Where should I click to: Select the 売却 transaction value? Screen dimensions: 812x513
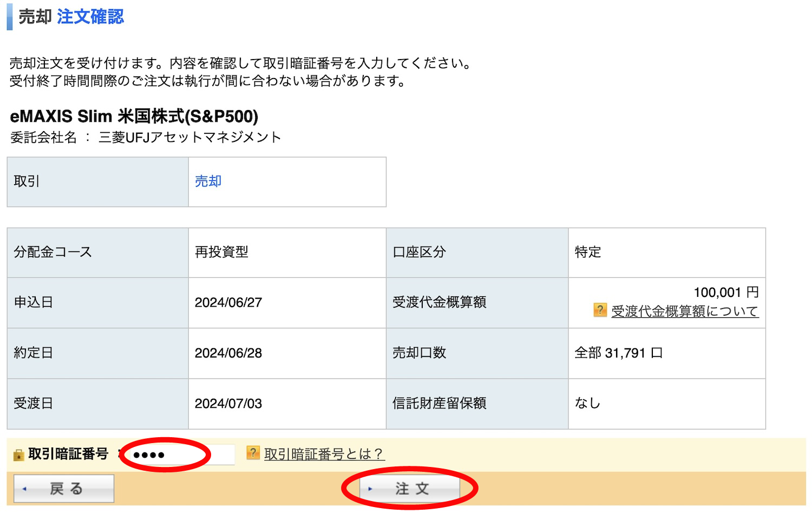[x=208, y=181]
